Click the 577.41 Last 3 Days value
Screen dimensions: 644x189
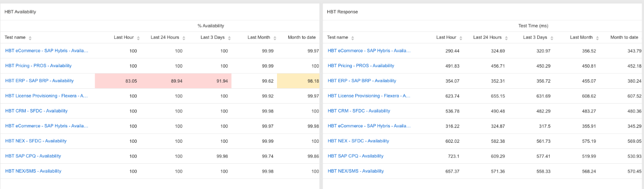tap(543, 156)
